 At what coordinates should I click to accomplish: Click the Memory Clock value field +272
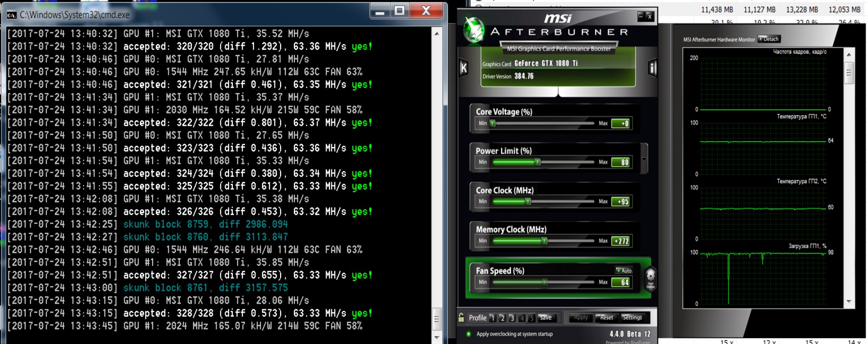[x=621, y=241]
